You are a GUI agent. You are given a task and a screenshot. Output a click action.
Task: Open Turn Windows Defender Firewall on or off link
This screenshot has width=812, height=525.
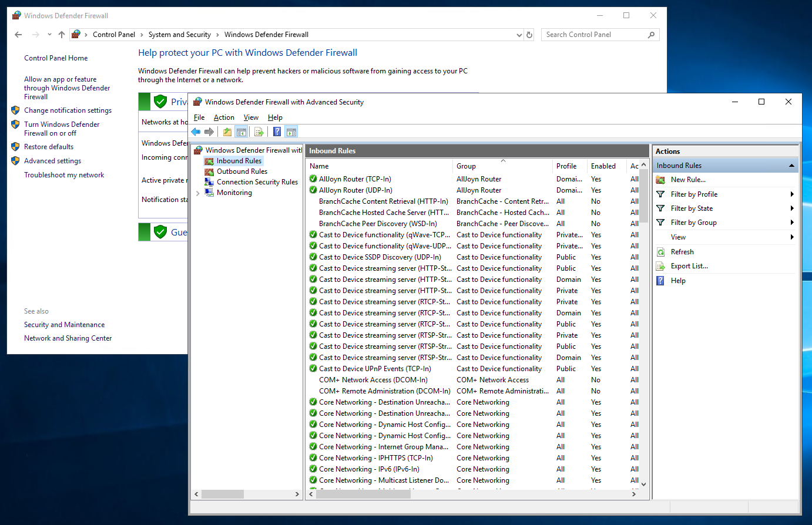62,129
